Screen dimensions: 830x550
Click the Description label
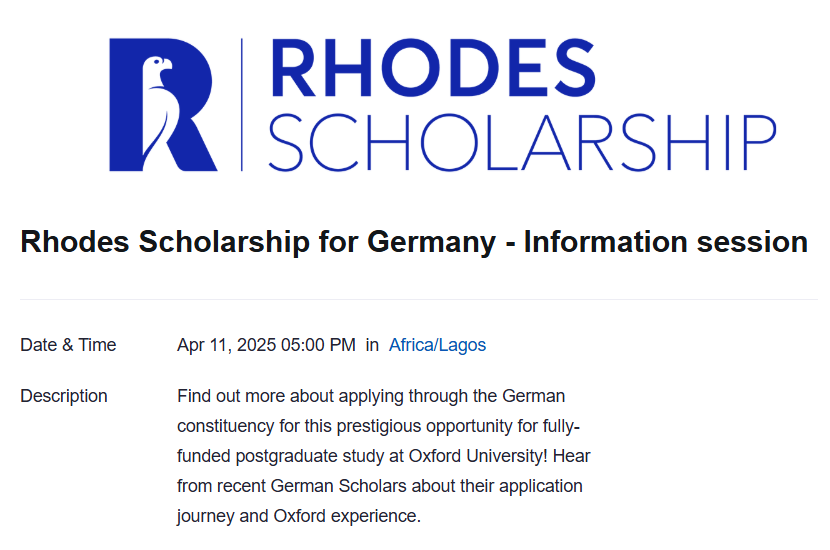[x=64, y=396]
